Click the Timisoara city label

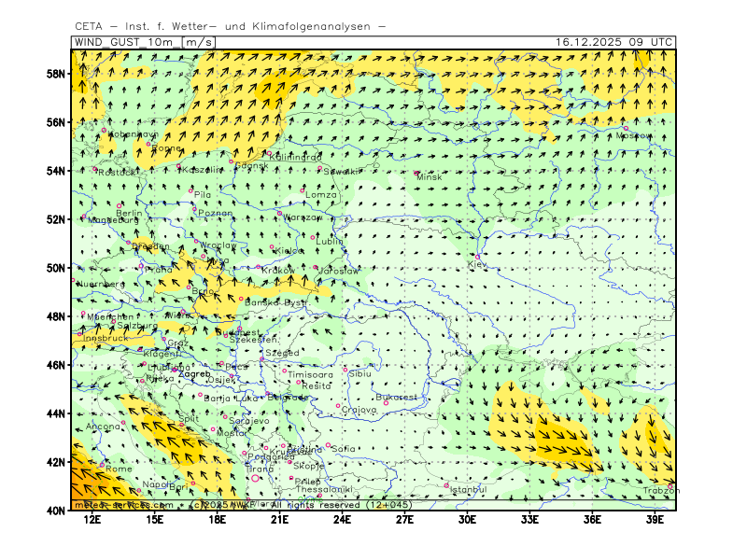[309, 373]
